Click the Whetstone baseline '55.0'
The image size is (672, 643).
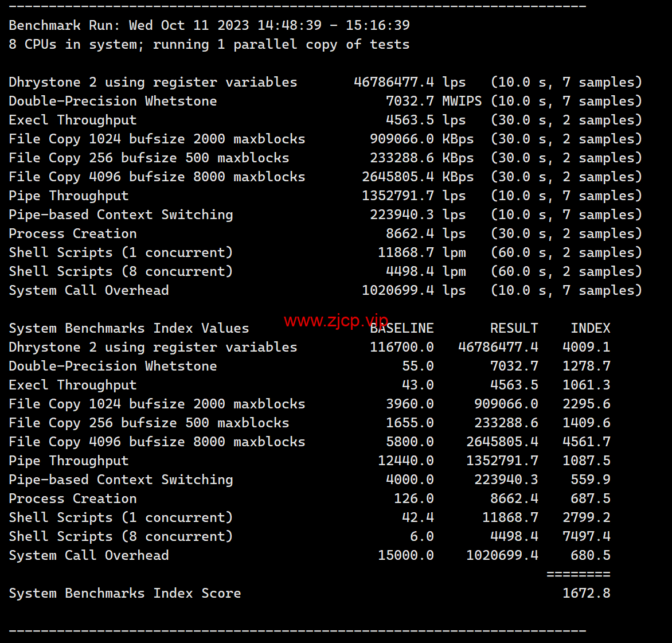[x=418, y=365]
